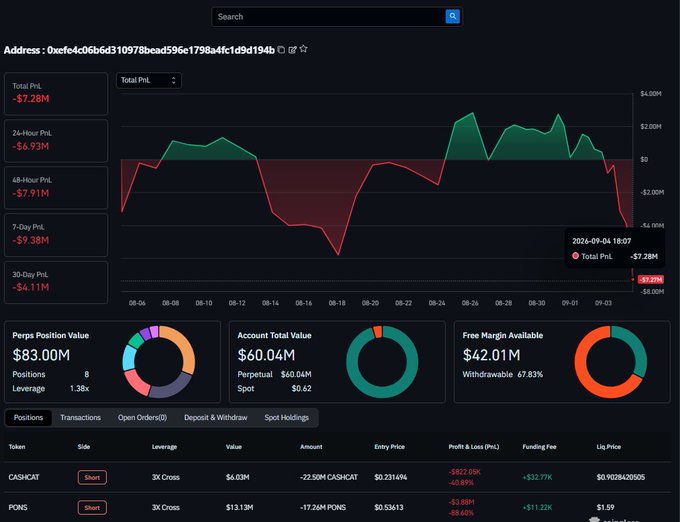Select the 30-Day PnL stat card
This screenshot has height=522, width=680.
click(x=56, y=282)
